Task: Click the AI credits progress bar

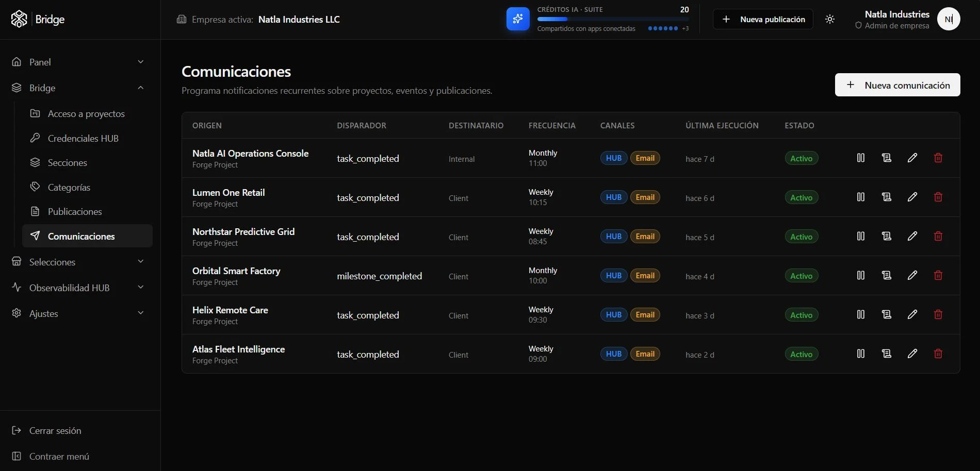Action: pos(613,19)
